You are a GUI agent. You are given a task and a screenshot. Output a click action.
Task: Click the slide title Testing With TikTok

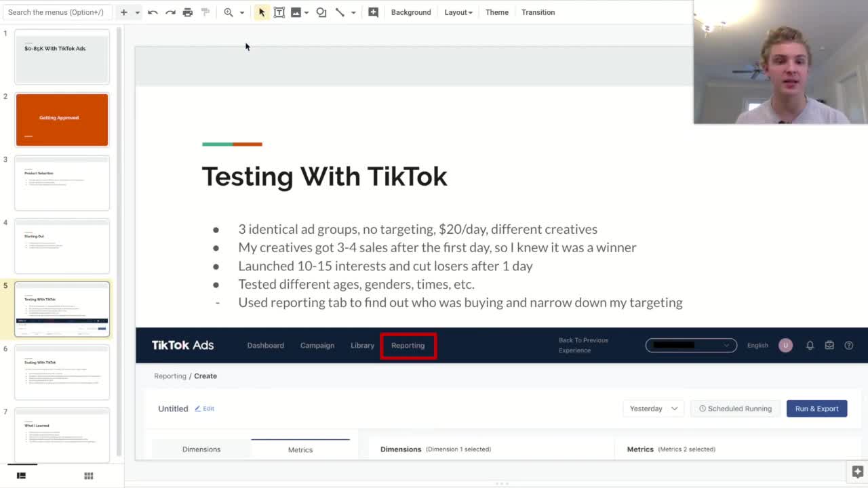coord(324,176)
